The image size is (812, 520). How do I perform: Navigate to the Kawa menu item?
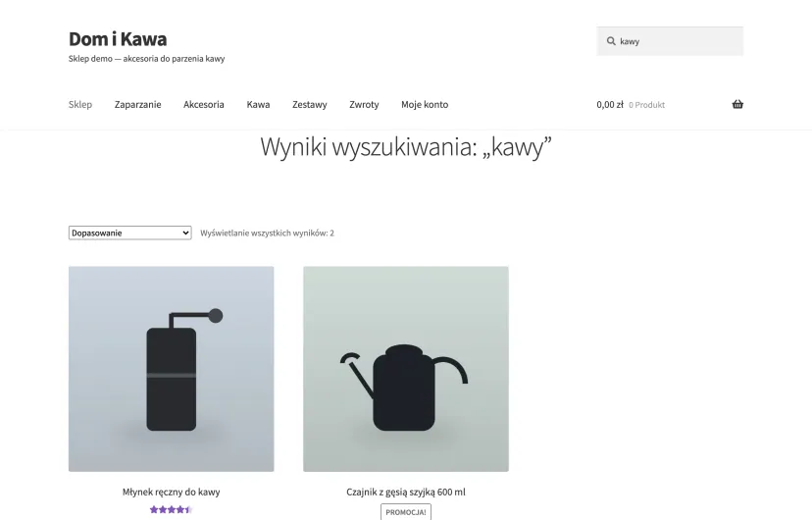pos(258,104)
